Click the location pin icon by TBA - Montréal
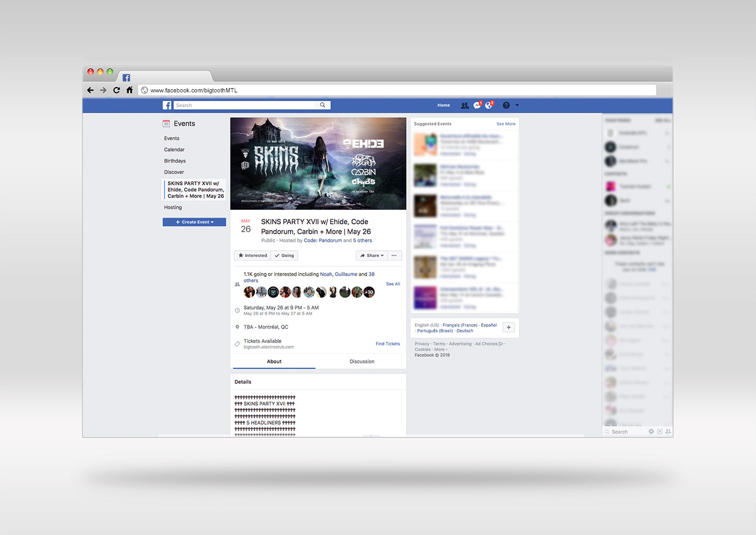 coord(237,327)
